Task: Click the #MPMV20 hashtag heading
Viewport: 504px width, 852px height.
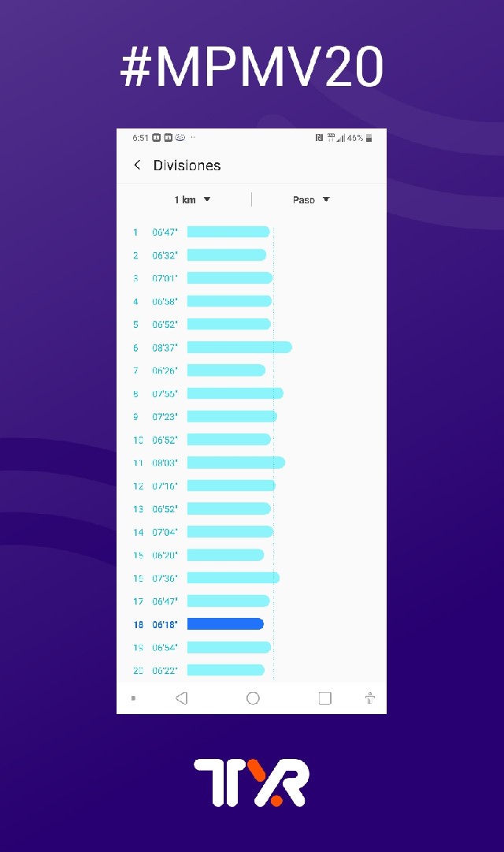Action: [x=251, y=69]
